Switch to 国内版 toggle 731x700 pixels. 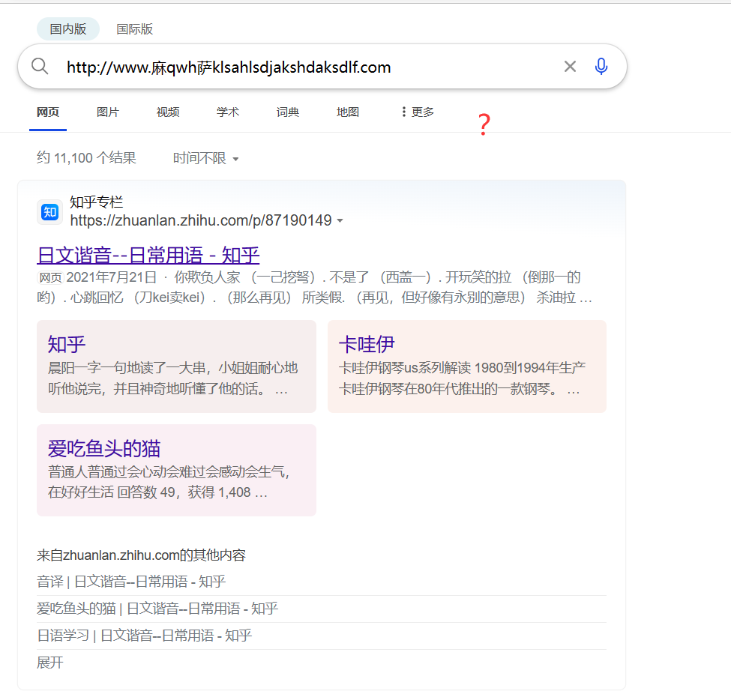pos(68,29)
